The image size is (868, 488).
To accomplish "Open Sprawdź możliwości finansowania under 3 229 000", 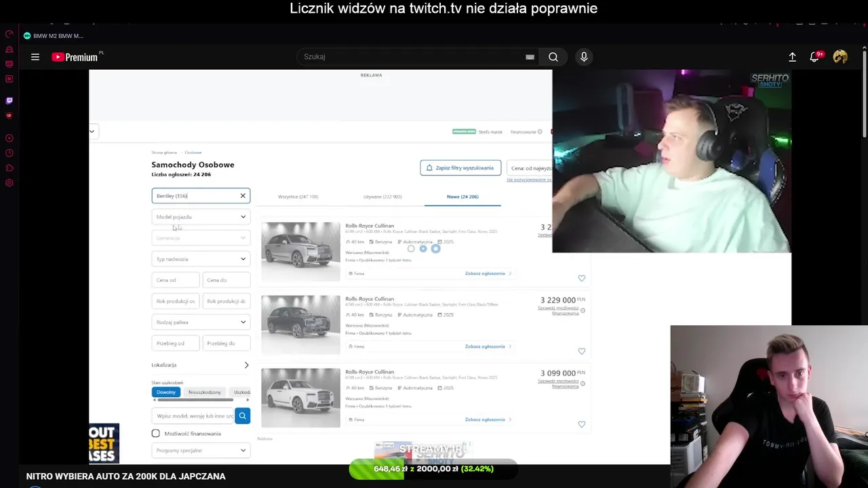I will 558,310.
